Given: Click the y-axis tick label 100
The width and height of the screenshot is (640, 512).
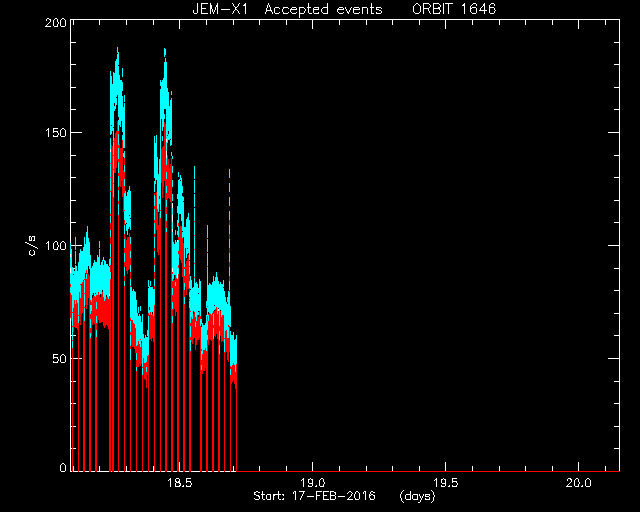Looking at the screenshot, I should [x=56, y=246].
